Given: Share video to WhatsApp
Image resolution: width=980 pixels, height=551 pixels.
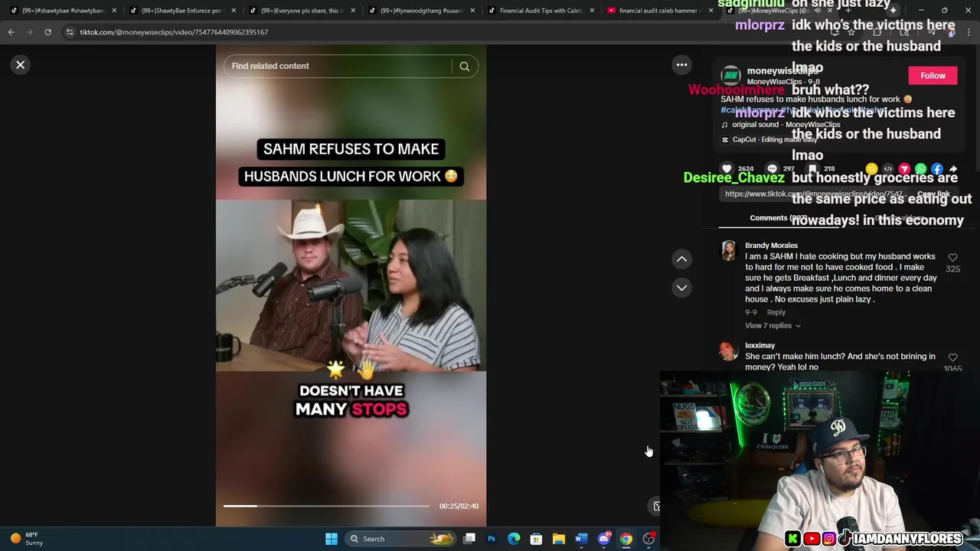Looking at the screenshot, I should (921, 169).
